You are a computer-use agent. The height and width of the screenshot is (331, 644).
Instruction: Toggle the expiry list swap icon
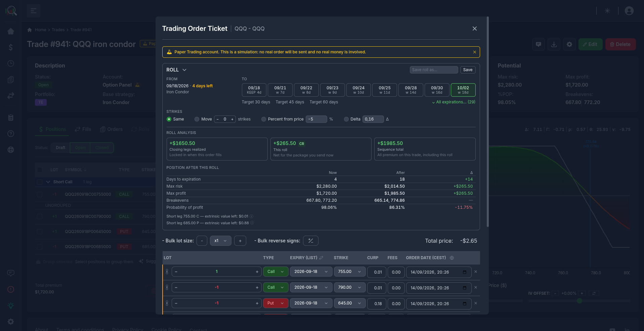(321, 258)
